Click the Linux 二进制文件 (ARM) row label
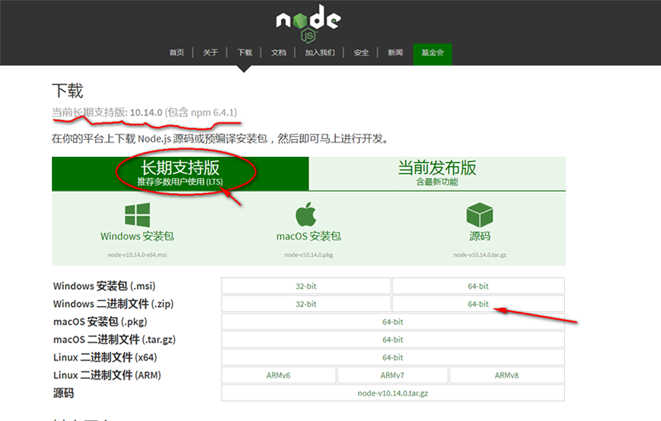This screenshot has height=421, width=661. coord(107,375)
